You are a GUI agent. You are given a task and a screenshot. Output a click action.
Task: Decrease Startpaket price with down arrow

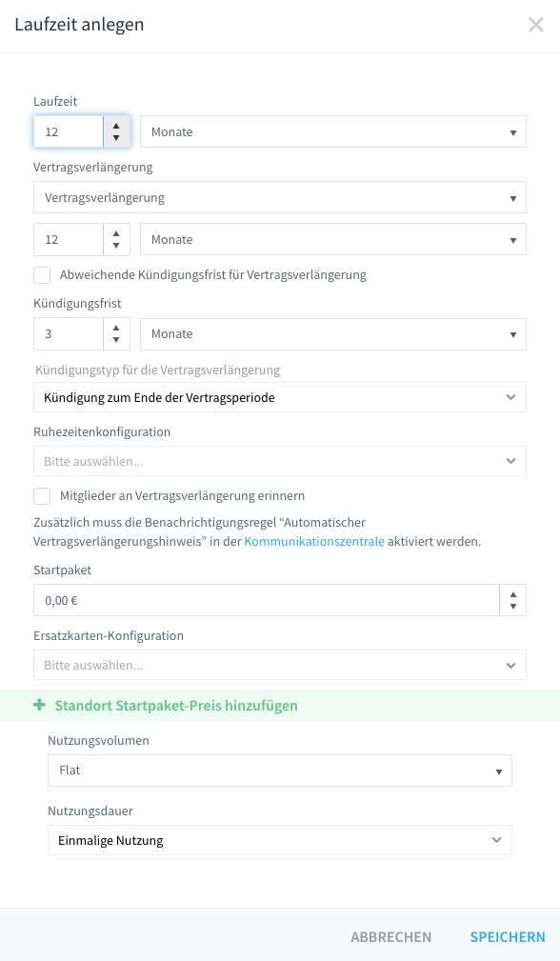(513, 607)
